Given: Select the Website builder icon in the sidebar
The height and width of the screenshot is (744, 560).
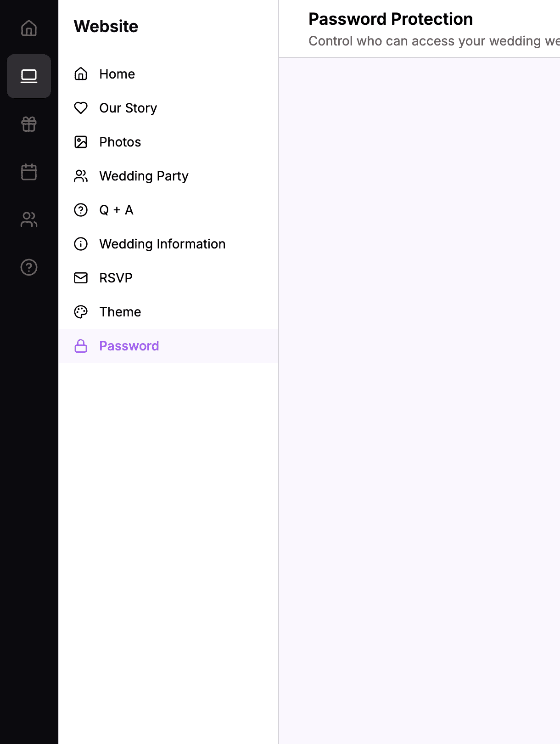Looking at the screenshot, I should point(28,76).
